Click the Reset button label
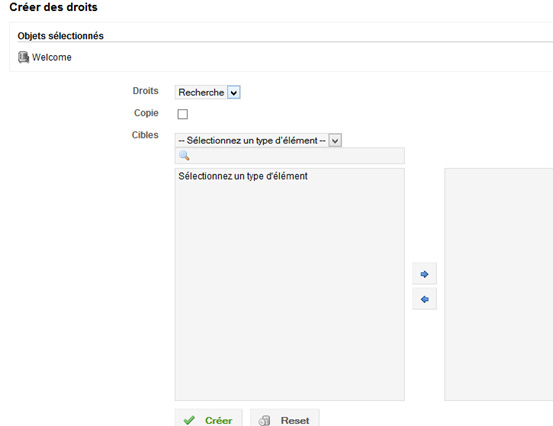Image resolution: width=553 pixels, height=426 pixels. pos(295,420)
